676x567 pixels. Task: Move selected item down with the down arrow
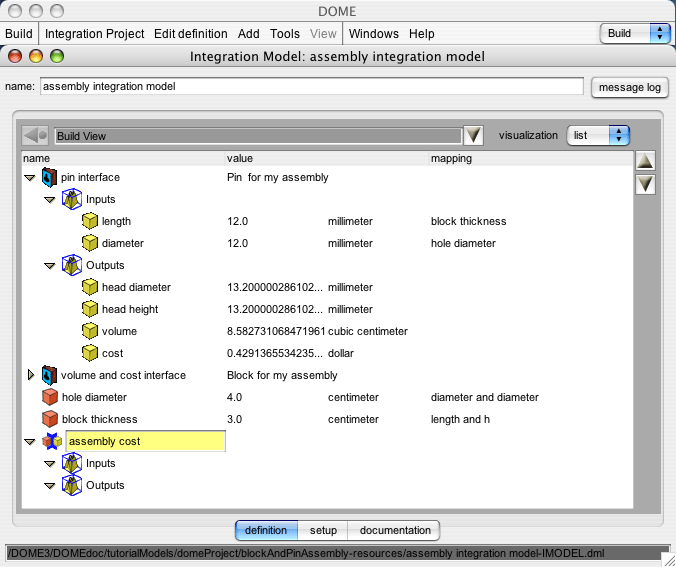[645, 185]
